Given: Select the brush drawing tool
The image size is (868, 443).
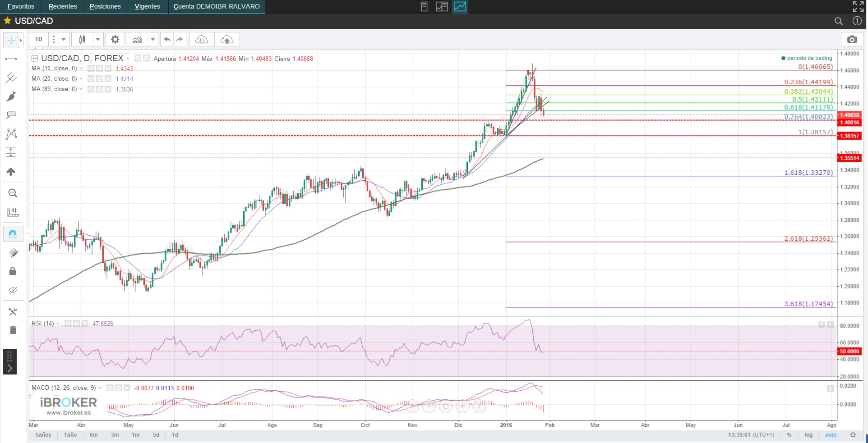Looking at the screenshot, I should coord(11,96).
